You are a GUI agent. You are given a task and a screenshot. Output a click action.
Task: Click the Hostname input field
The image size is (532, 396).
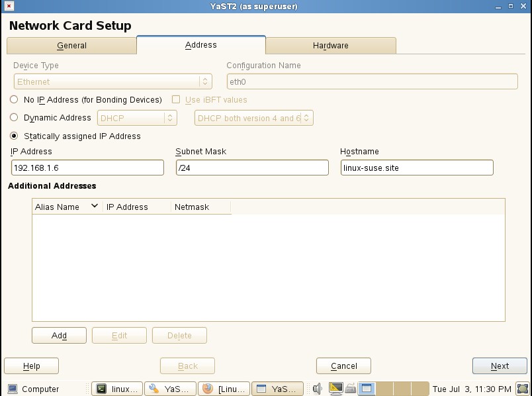[417, 168]
